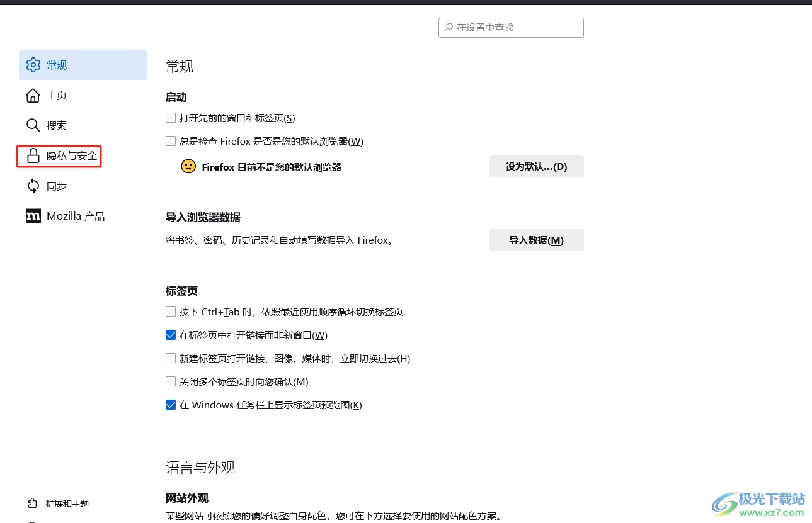Click the Privacy & Security lock icon
The width and height of the screenshot is (812, 523).
pos(33,155)
